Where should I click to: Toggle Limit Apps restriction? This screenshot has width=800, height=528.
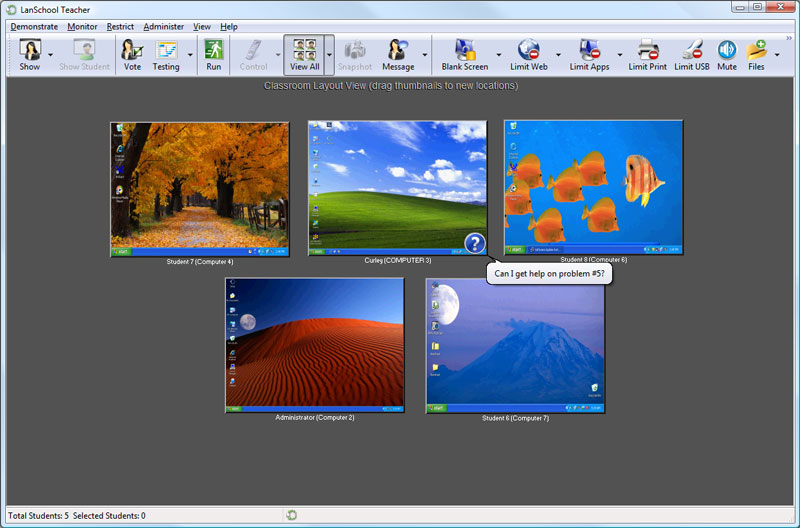pyautogui.click(x=589, y=55)
